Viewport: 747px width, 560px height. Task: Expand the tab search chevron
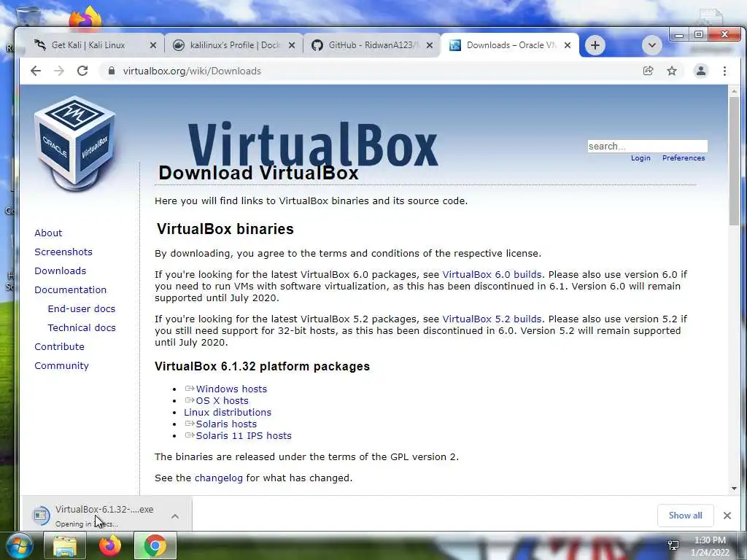[651, 45]
